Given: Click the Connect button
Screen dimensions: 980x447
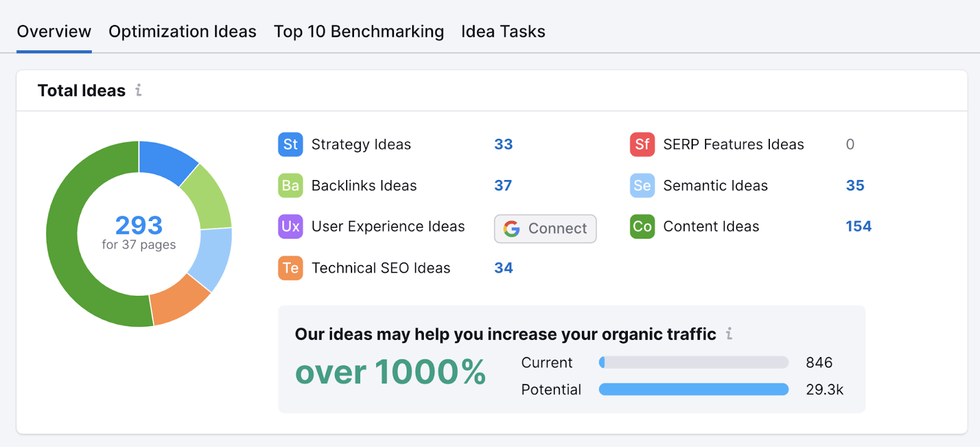Looking at the screenshot, I should [545, 228].
